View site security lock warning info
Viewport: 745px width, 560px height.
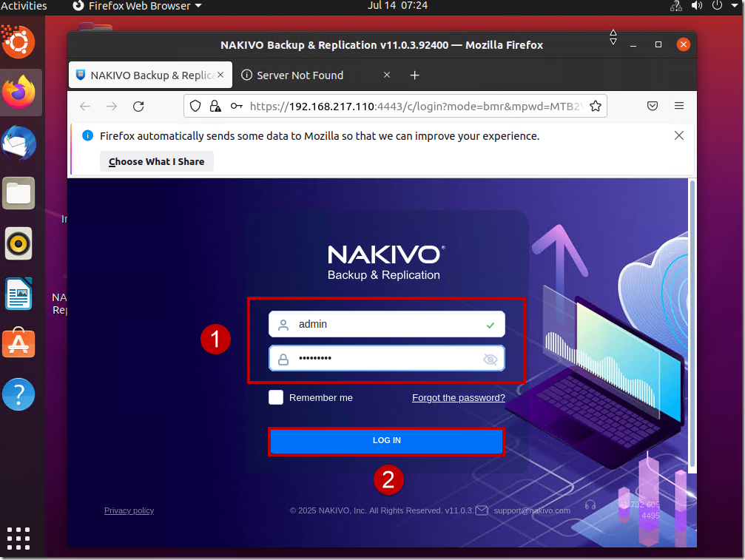click(215, 106)
